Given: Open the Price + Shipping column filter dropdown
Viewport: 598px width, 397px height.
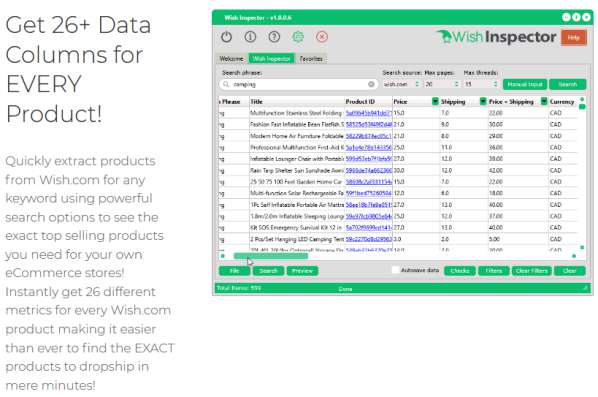Looking at the screenshot, I should point(544,101).
